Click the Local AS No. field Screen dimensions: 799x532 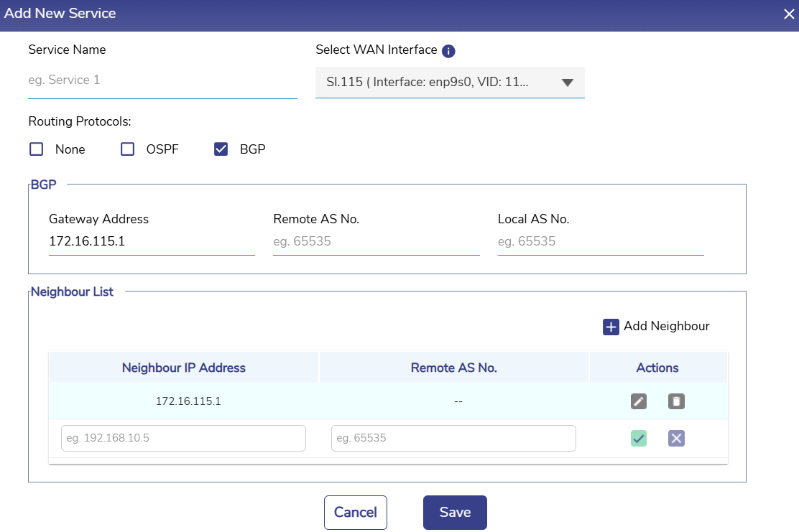[x=600, y=242]
